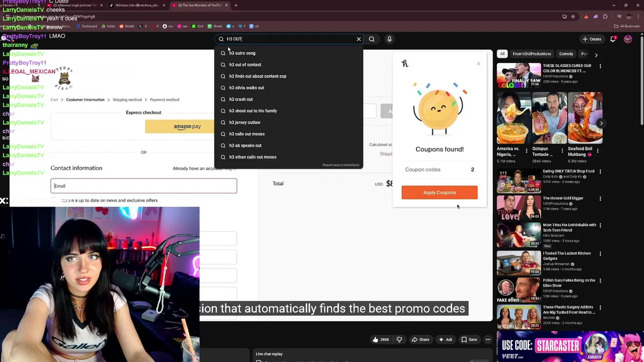Close 'The Sea Monsters of YouTube' browser tab
This screenshot has width=644, height=362.
(x=226, y=5)
